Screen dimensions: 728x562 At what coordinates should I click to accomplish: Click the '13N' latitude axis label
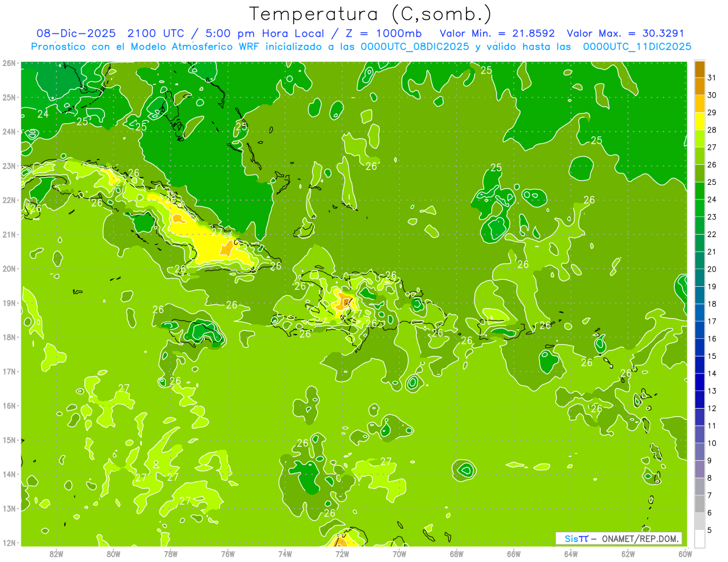coord(8,509)
